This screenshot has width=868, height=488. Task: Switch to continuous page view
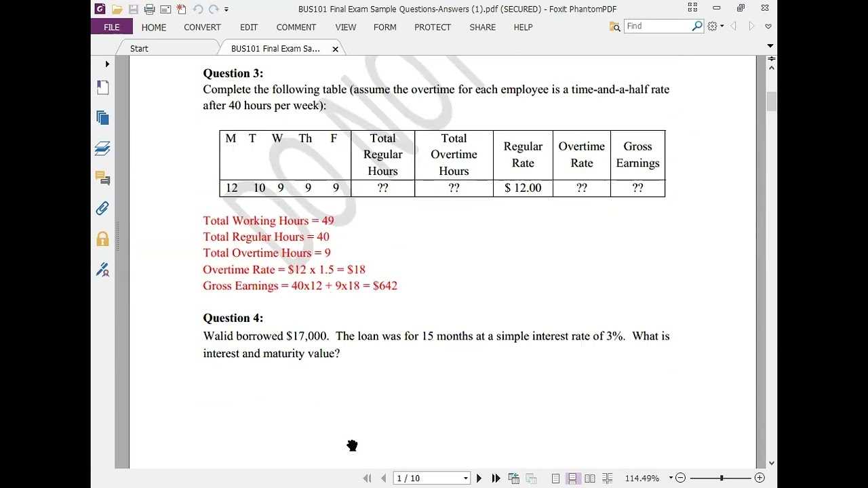pos(572,478)
